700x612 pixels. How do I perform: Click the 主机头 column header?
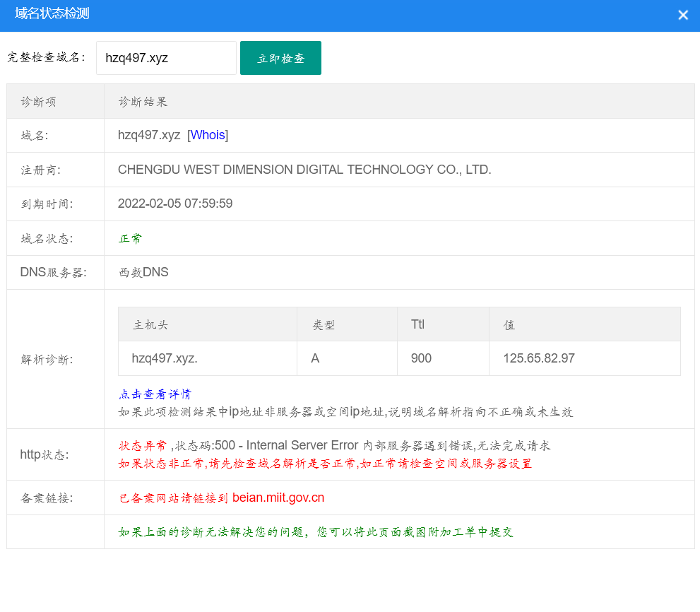pos(207,324)
